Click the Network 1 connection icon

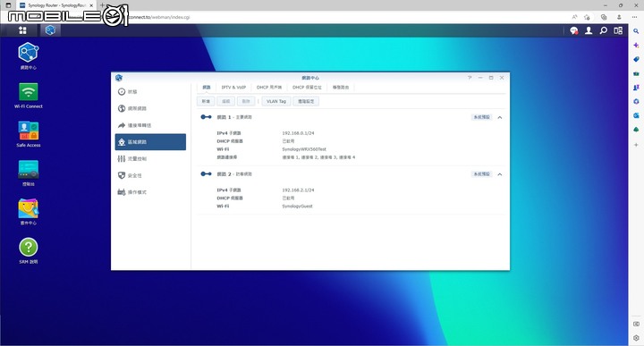[206, 117]
